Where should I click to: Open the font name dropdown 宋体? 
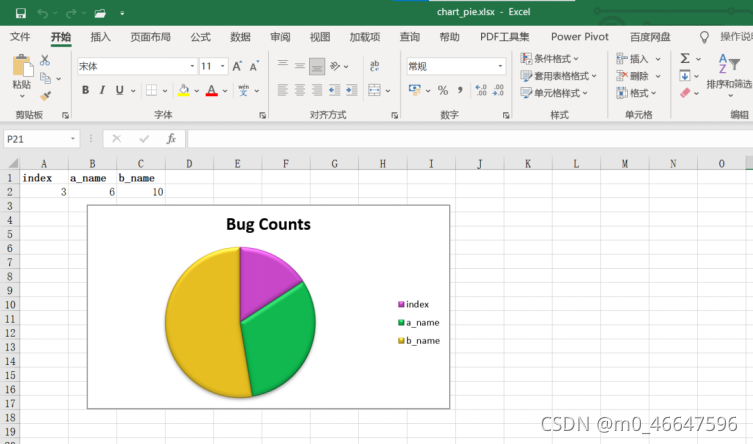point(192,66)
